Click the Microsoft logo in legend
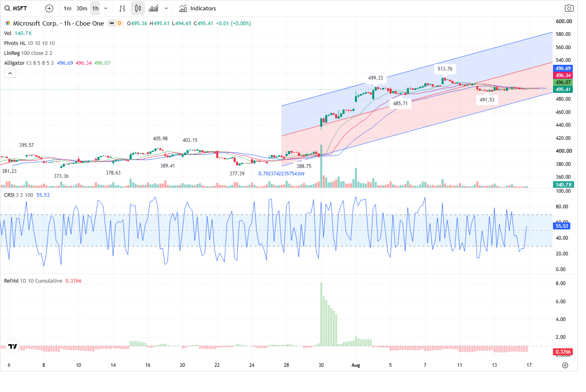Screen dimensions: 586x392 [x=8, y=24]
